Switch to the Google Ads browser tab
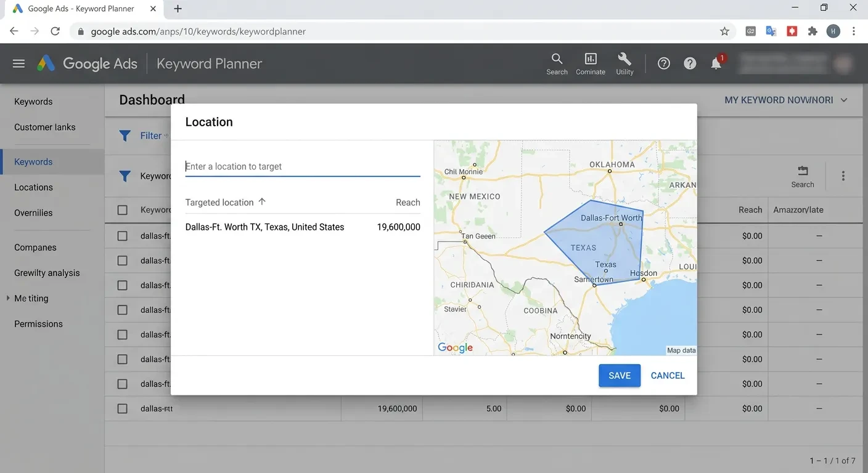Image resolution: width=868 pixels, height=473 pixels. pyautogui.click(x=85, y=9)
